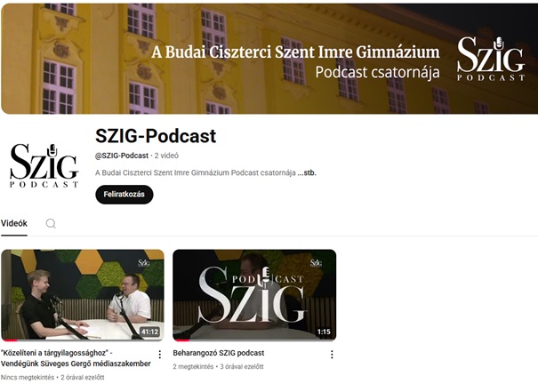Play the Beharangozó SZIG podcast thumbnail
Viewport: 538px width, 392px height.
[254, 295]
